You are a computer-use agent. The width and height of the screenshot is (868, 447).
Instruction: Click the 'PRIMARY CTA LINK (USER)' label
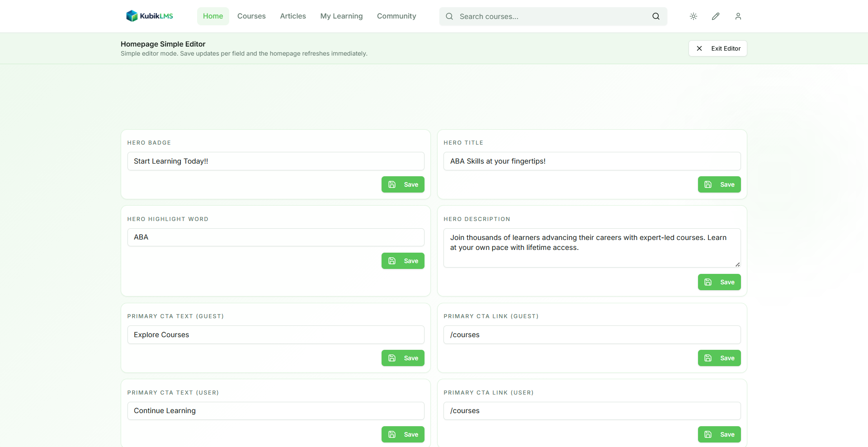click(489, 393)
